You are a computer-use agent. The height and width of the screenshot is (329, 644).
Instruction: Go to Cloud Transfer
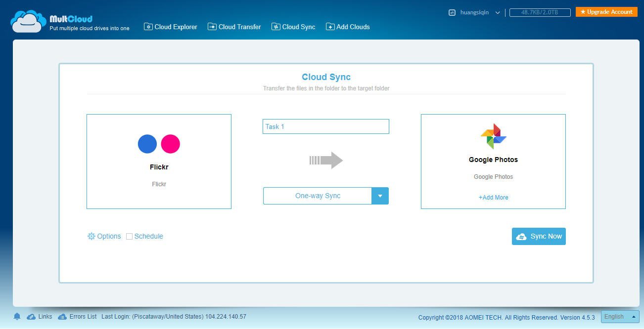[x=234, y=27]
